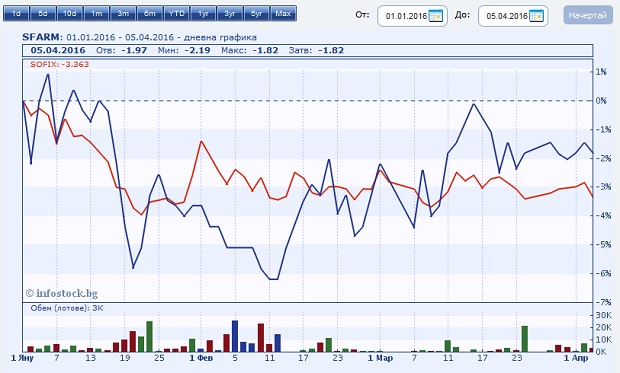Open the calendar icon for start date
Screen dimensions: 620x373
[x=435, y=16]
